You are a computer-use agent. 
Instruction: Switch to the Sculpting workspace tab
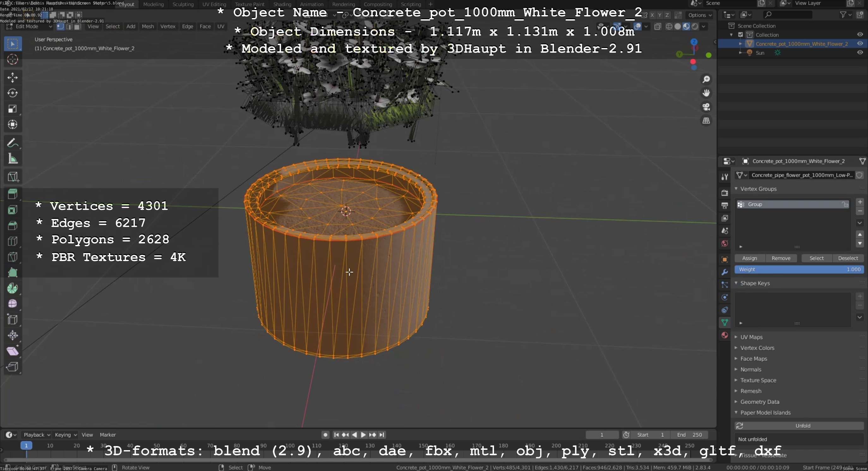(x=183, y=4)
